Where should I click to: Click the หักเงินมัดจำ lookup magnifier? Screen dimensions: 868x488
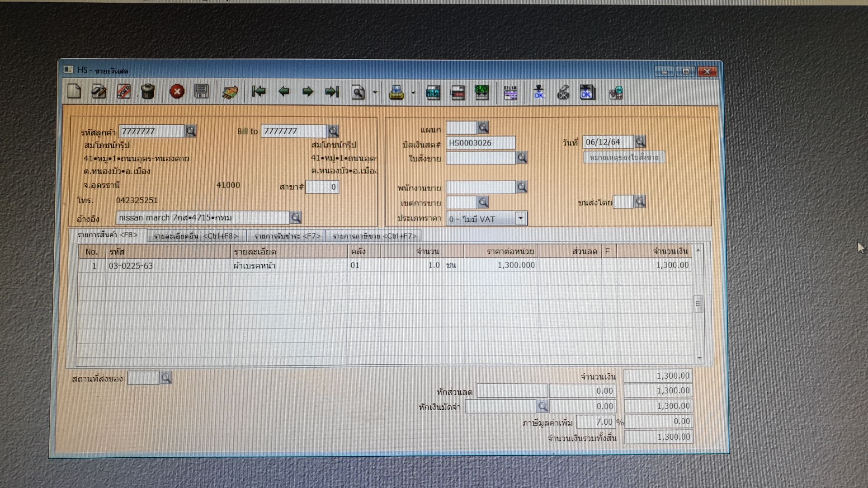pyautogui.click(x=542, y=406)
